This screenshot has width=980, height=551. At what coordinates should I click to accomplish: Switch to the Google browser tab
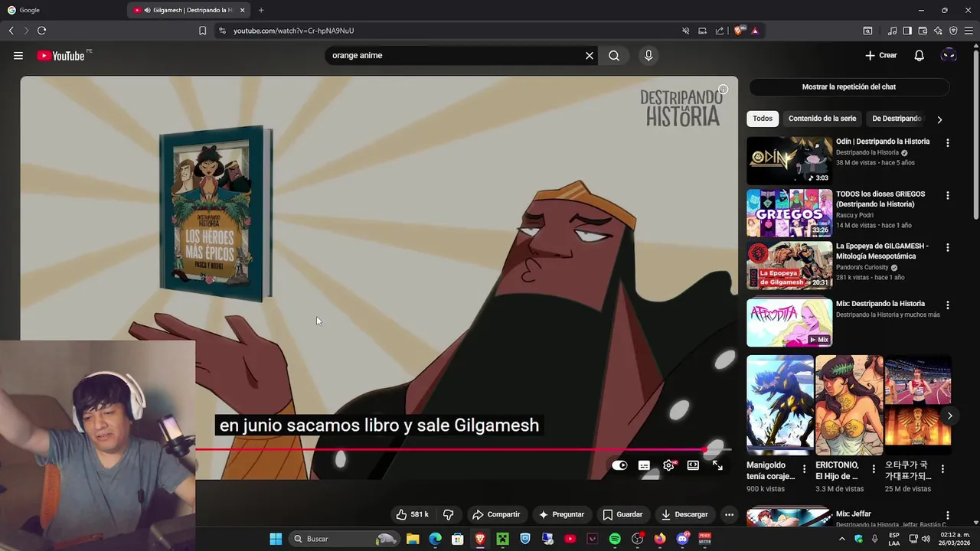coord(61,10)
